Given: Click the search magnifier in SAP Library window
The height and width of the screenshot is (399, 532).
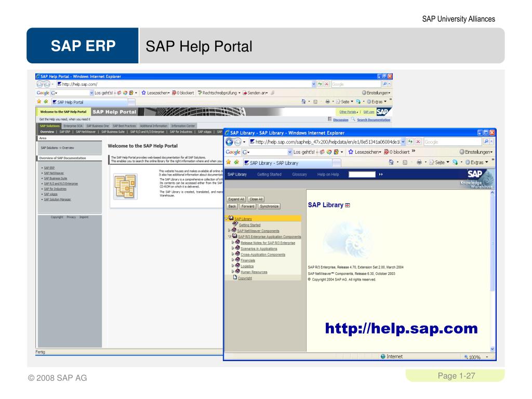Looking at the screenshot, I should 486,142.
